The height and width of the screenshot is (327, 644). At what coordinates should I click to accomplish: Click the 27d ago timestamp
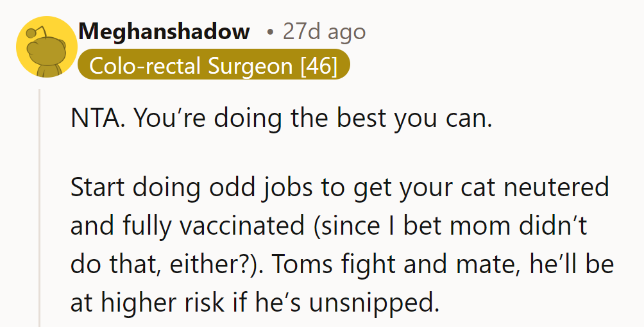tap(324, 32)
